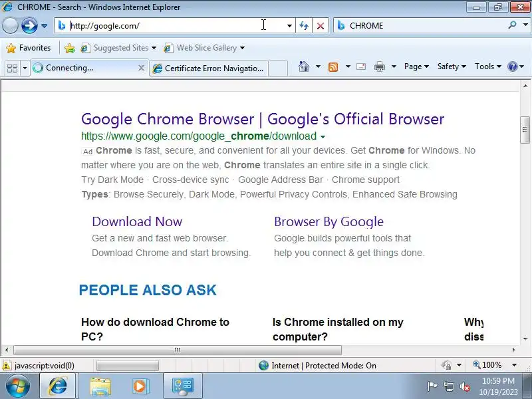Open the Browser By Google link
Viewport: 532px width, 399px height.
point(329,221)
